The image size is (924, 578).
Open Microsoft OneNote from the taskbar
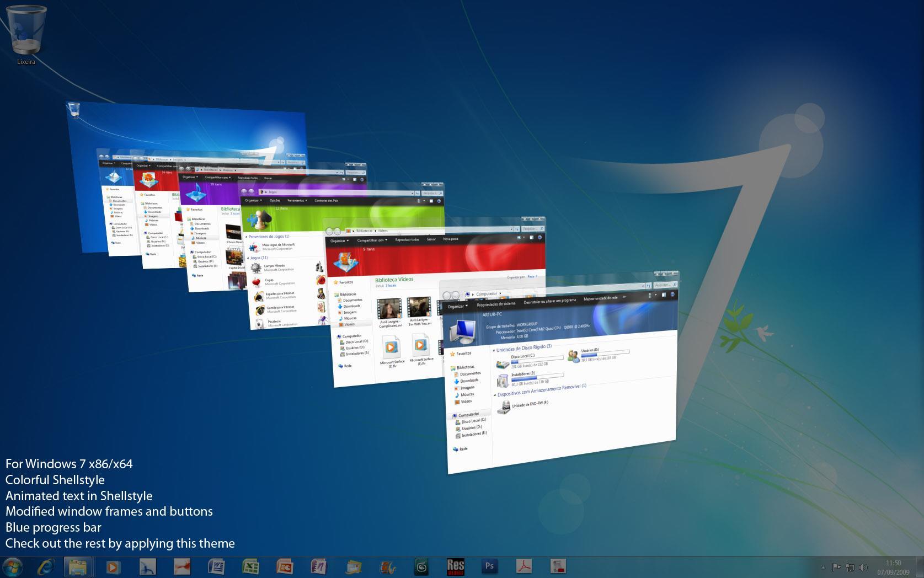[319, 566]
